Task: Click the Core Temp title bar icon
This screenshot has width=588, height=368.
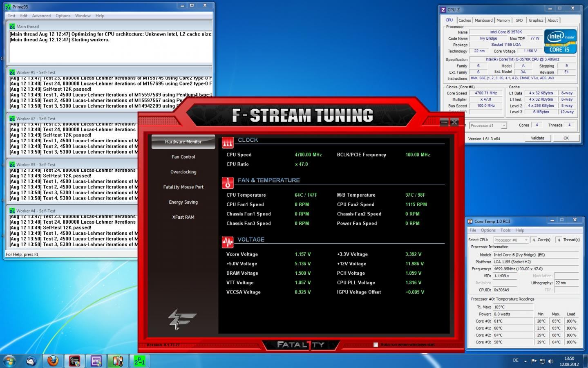Action: point(470,221)
